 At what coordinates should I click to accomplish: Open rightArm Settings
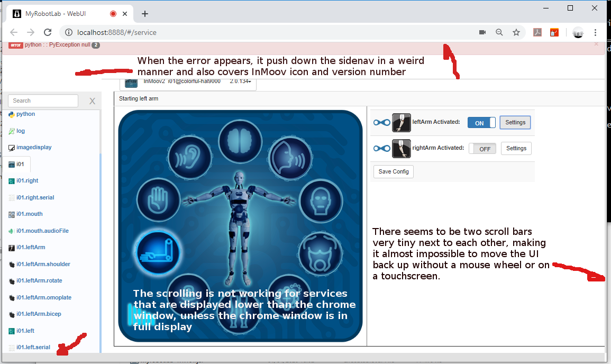(516, 148)
